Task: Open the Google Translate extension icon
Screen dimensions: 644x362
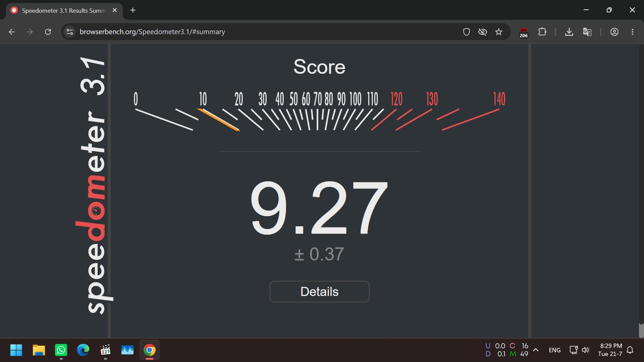Action: [x=587, y=32]
